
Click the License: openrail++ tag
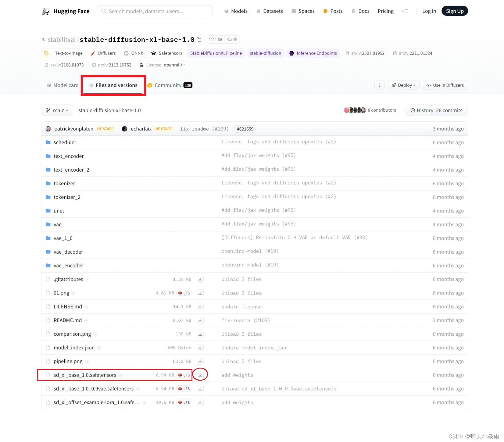[x=162, y=65]
